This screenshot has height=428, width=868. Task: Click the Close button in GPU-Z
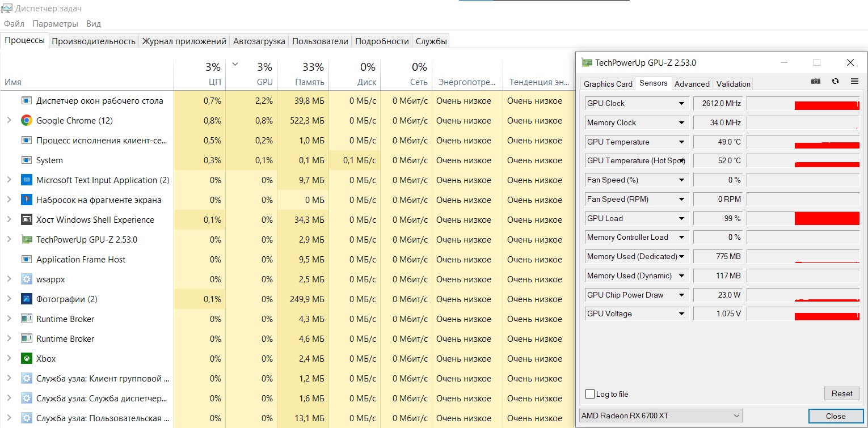835,416
